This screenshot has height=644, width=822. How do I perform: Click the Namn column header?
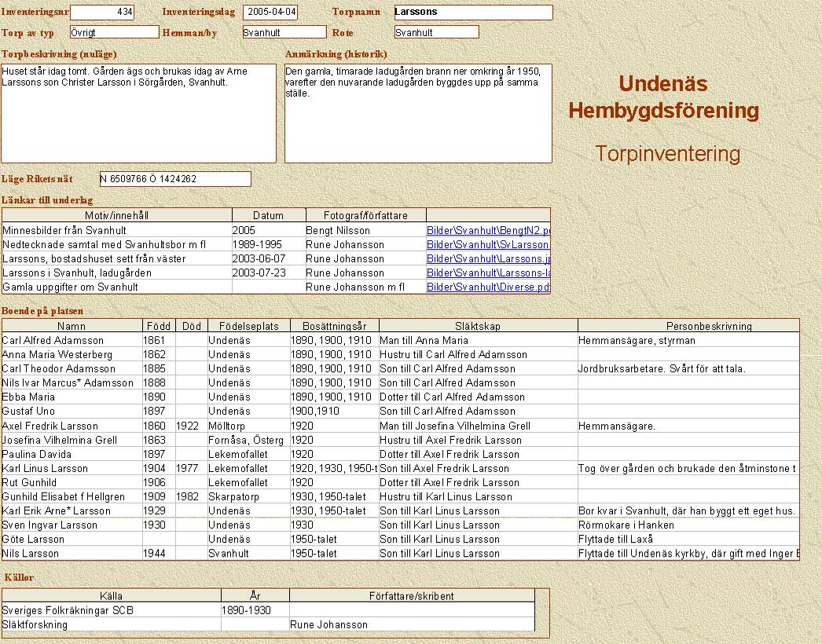72,326
